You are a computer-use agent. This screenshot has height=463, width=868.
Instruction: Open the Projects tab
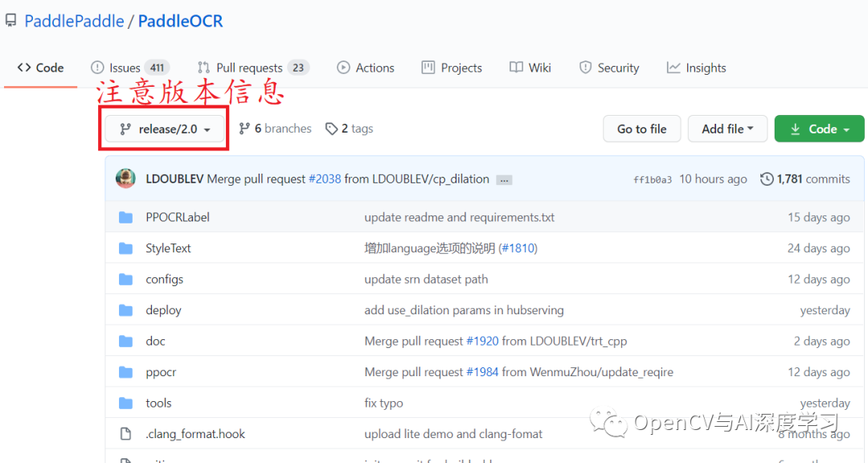(x=452, y=68)
